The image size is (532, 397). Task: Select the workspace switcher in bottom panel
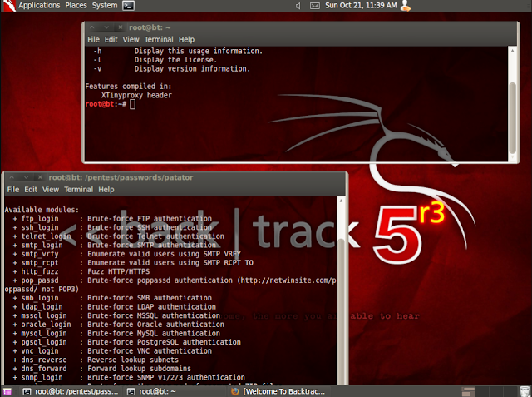489,391
